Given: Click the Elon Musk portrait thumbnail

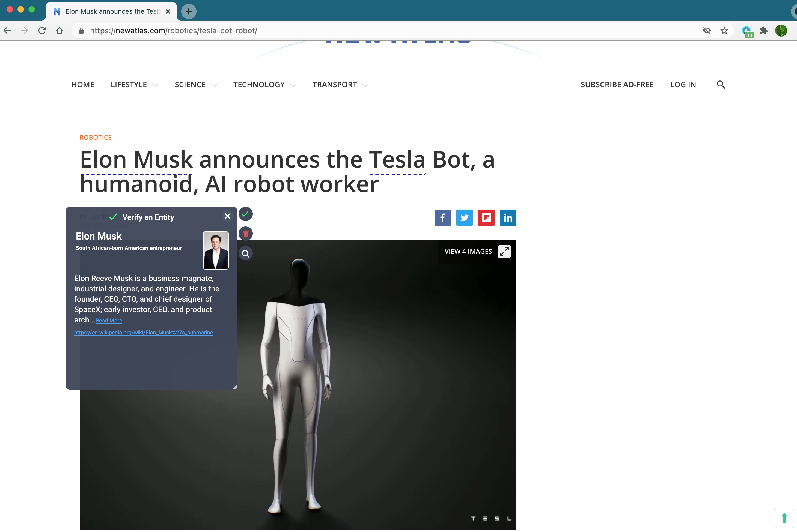Looking at the screenshot, I should (216, 250).
